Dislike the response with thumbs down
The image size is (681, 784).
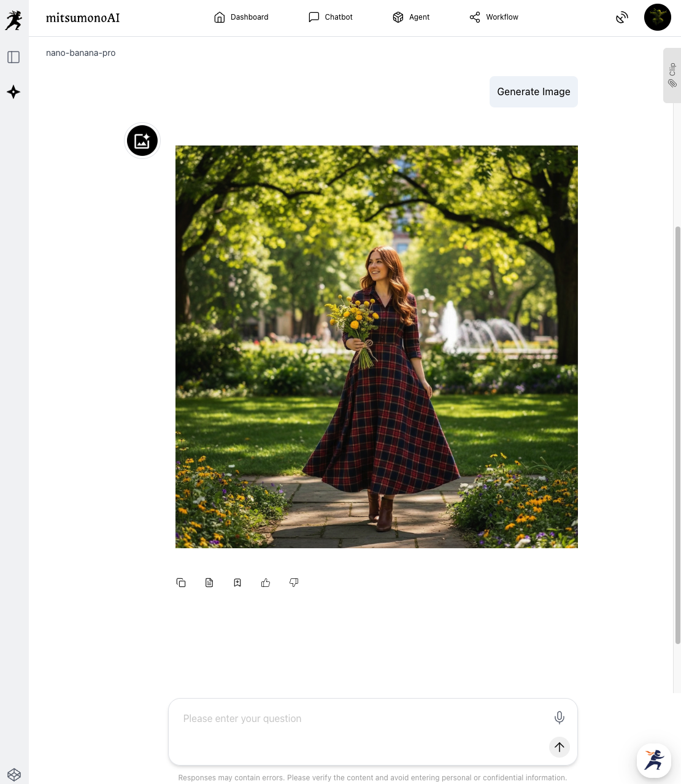(x=294, y=583)
